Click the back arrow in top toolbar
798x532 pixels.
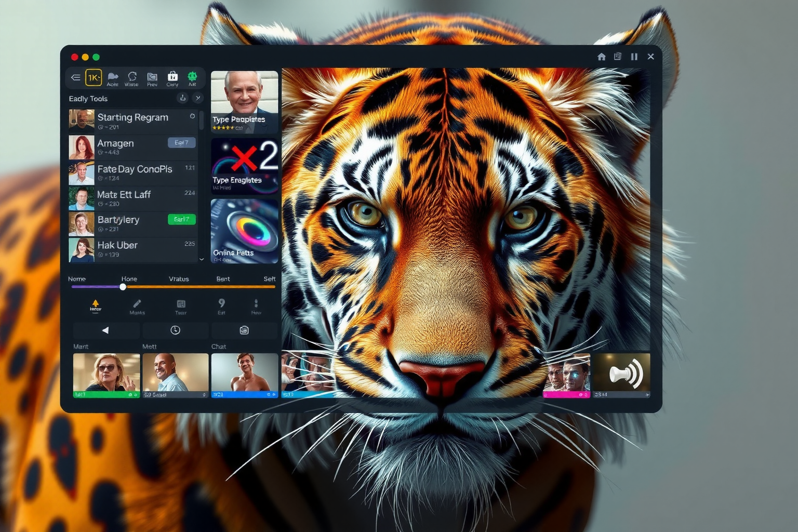[x=75, y=78]
